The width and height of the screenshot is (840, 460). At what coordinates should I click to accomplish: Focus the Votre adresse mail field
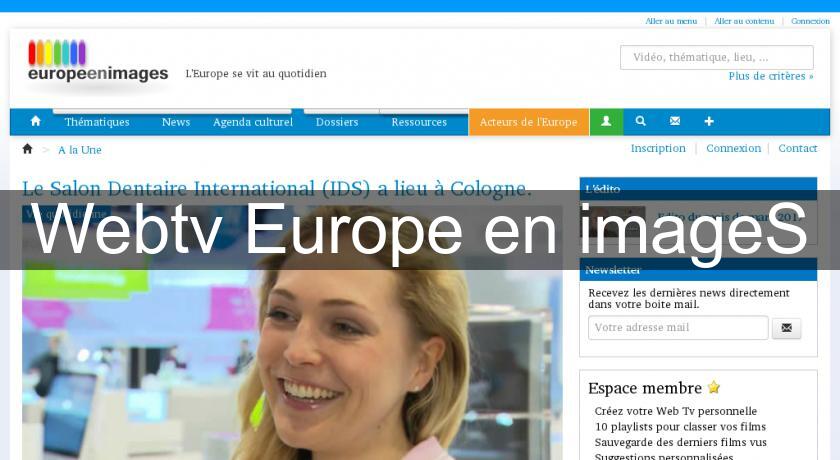click(x=678, y=328)
